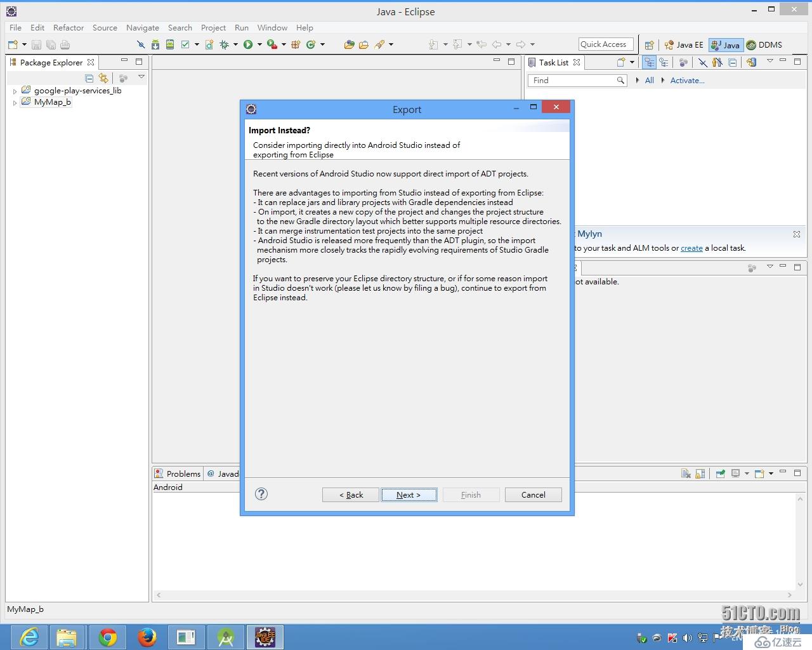Toggle Scheduled view in Task List
The height and width of the screenshot is (650, 812).
pyautogui.click(x=664, y=62)
